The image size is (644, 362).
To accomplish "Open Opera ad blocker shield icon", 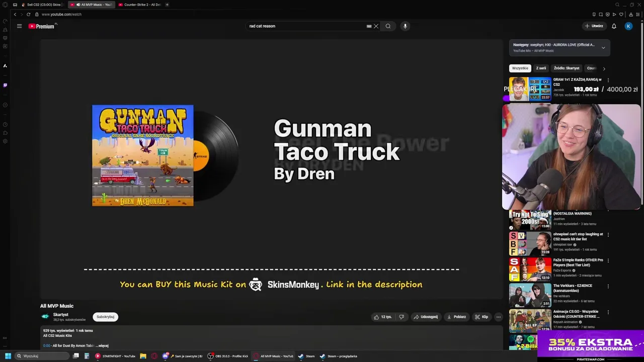I will [607, 14].
